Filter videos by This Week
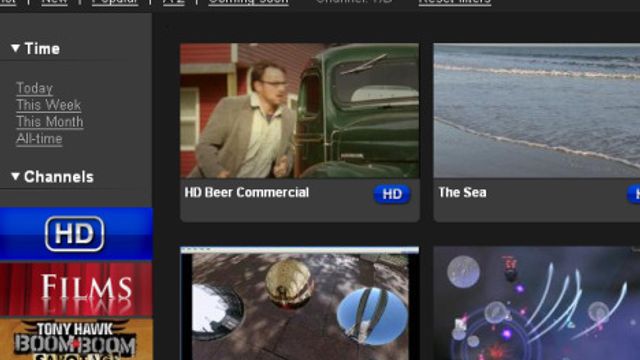Viewport: 640px width, 360px height. (x=49, y=105)
